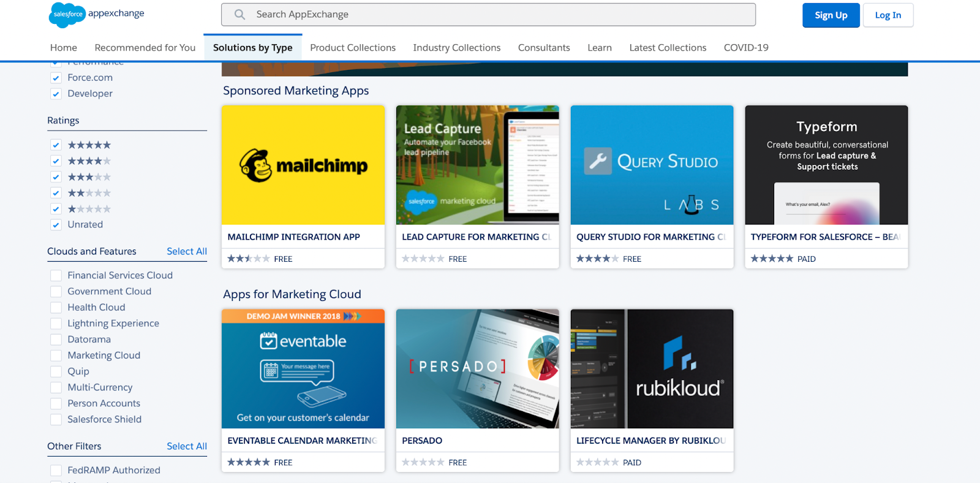This screenshot has height=483, width=980.
Task: Go to the Home tab
Action: click(64, 48)
